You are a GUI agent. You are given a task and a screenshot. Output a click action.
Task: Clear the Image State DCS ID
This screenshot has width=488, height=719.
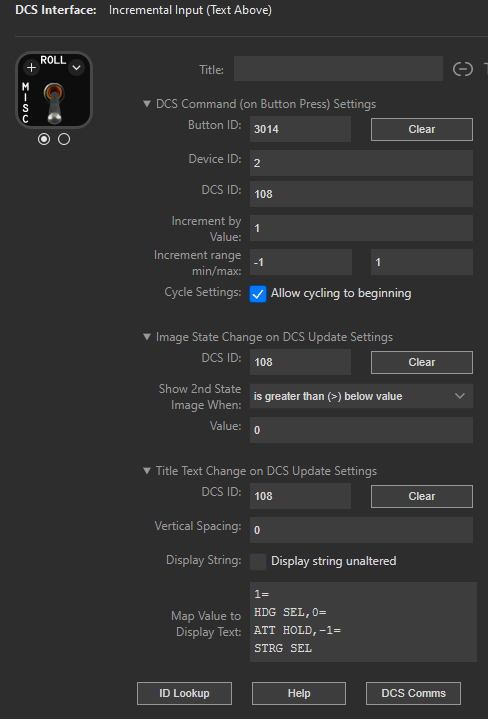(x=421, y=362)
